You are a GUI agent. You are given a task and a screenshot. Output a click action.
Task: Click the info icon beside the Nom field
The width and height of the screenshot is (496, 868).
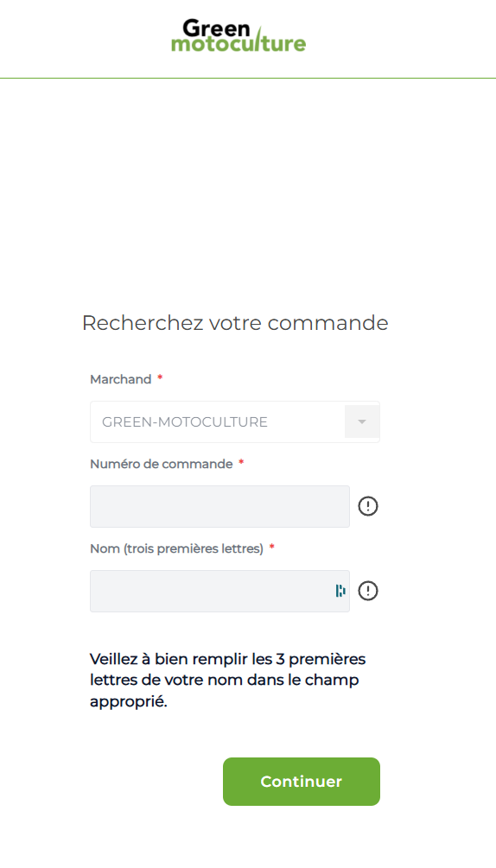point(368,591)
